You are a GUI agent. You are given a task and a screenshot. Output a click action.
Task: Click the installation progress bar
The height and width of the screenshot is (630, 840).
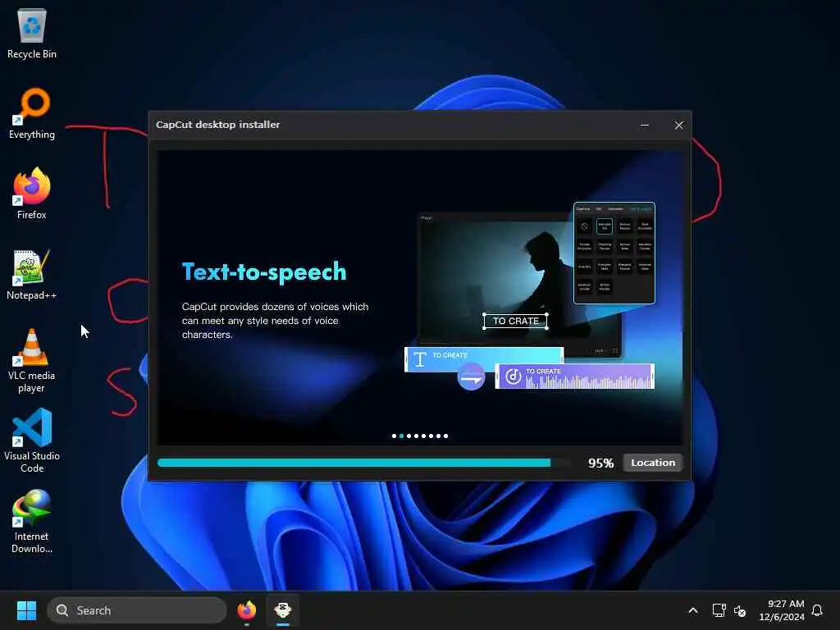coord(363,463)
